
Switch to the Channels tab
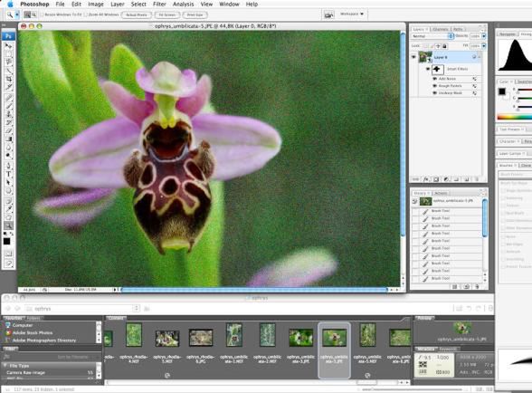pos(441,29)
